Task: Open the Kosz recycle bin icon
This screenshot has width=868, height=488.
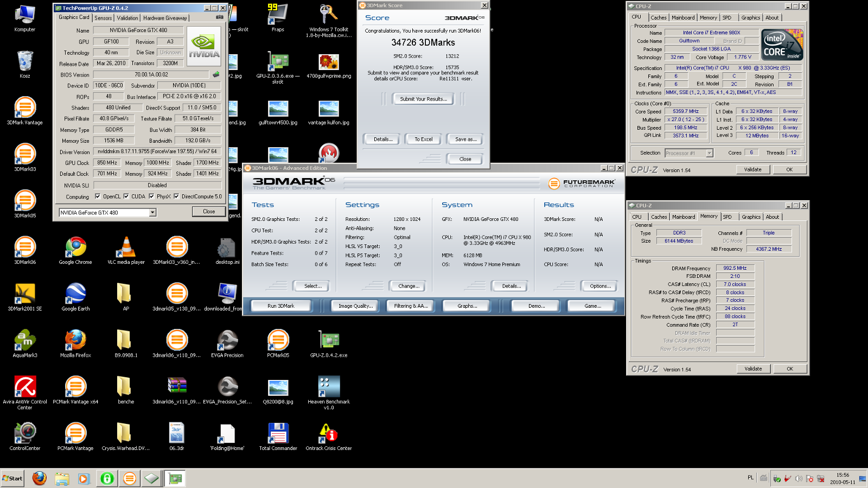Action: 24,64
